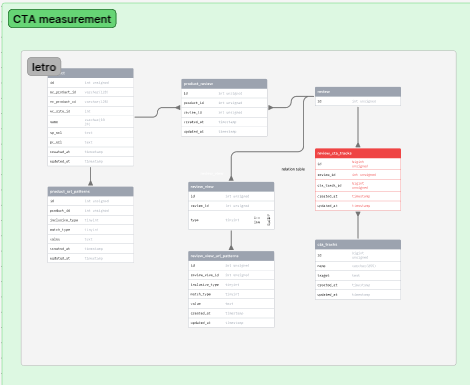This screenshot has width=470, height=385.
Task: Click the 'relation table' annotation text
Action: coord(293,169)
